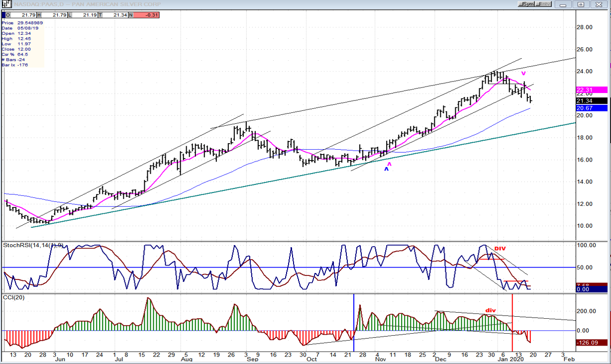Click the black 21.34 last price tag
This screenshot has height=364, width=611.
591,101
